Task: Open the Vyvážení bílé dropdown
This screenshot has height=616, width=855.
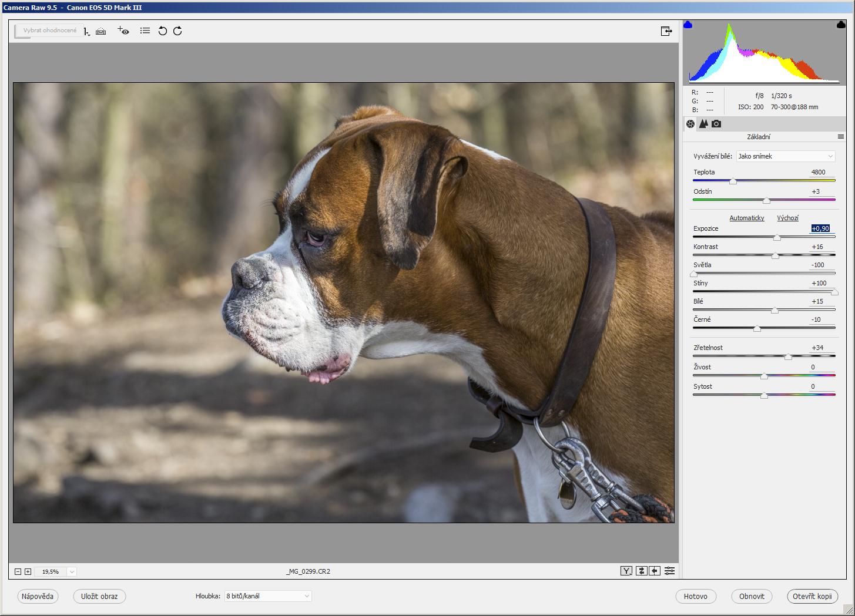Action: pos(785,156)
